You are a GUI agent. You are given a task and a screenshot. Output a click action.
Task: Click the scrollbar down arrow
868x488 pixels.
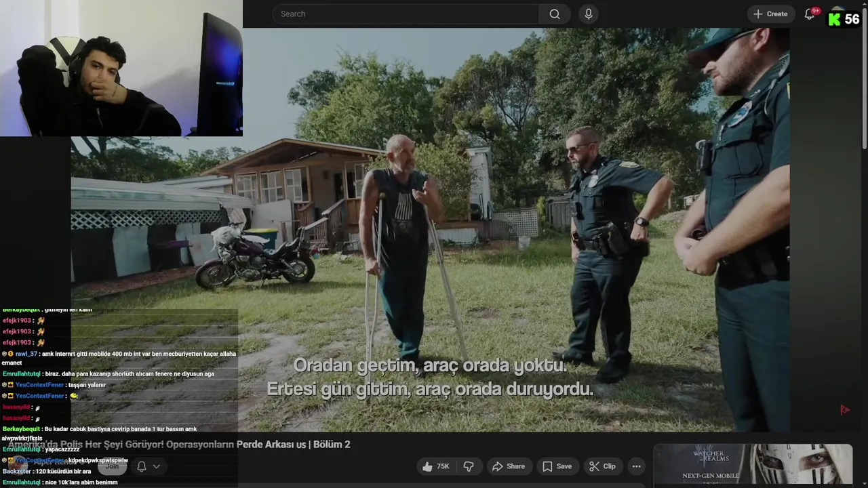(864, 483)
